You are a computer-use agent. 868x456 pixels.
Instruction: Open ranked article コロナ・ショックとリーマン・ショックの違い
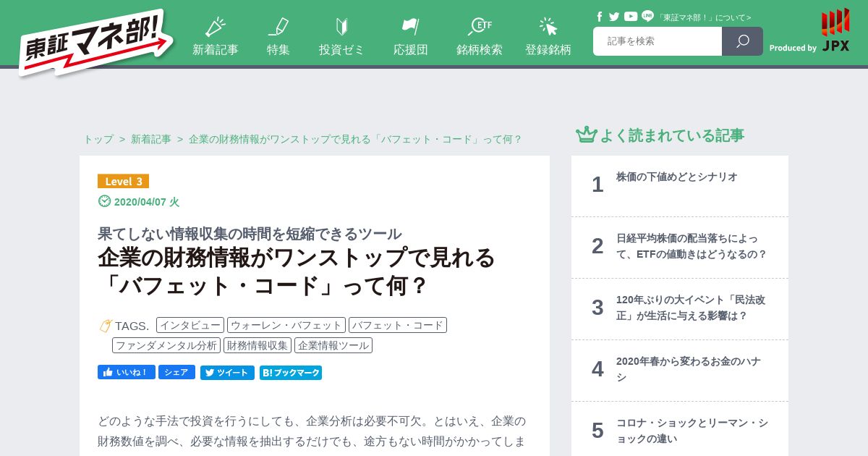(692, 431)
